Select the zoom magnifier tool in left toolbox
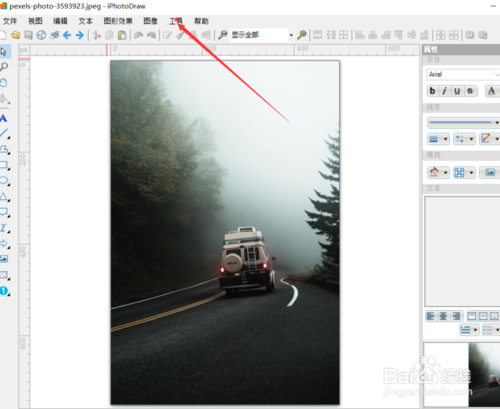 (x=4, y=67)
